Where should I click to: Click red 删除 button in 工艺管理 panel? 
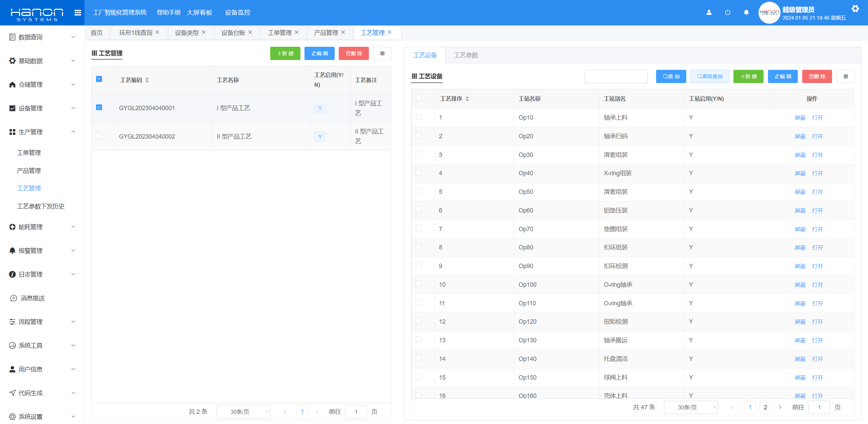[354, 53]
